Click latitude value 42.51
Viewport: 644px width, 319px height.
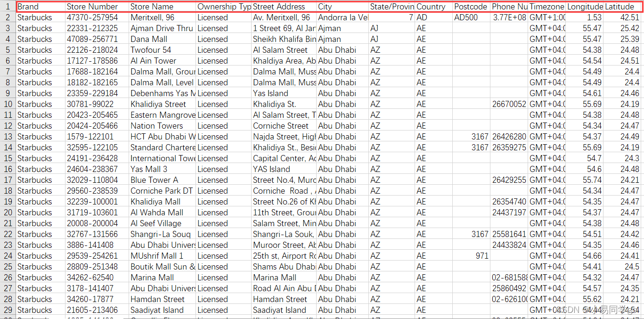(622, 17)
